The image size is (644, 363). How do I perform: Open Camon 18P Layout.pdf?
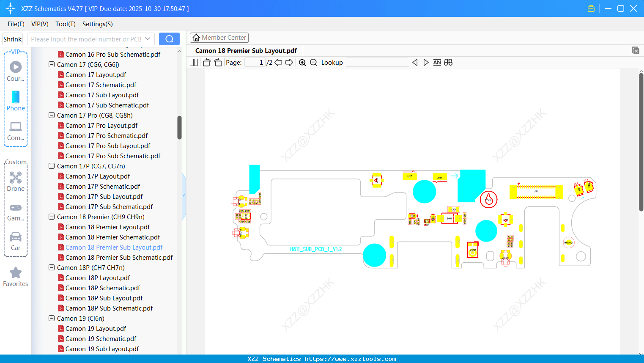pyautogui.click(x=98, y=278)
